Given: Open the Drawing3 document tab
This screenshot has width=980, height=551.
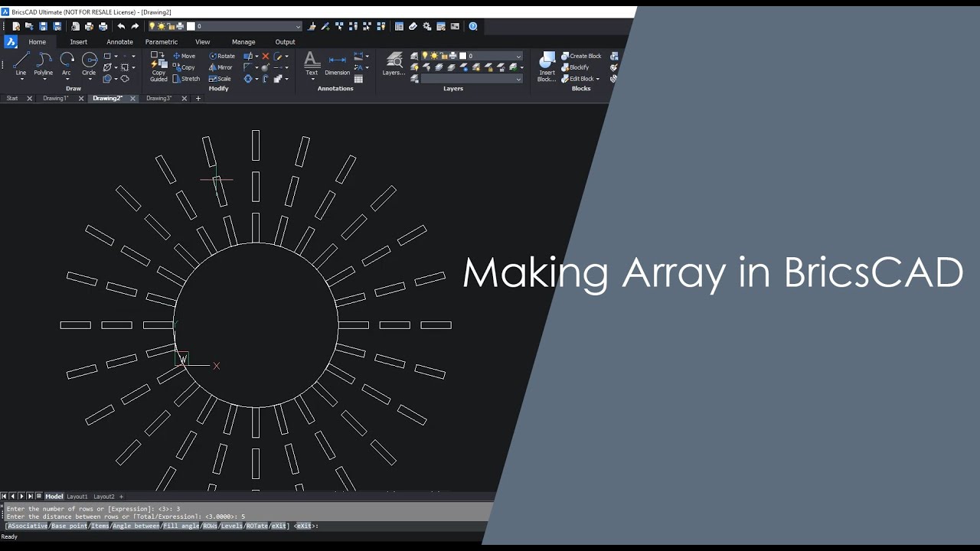Looking at the screenshot, I should [158, 99].
